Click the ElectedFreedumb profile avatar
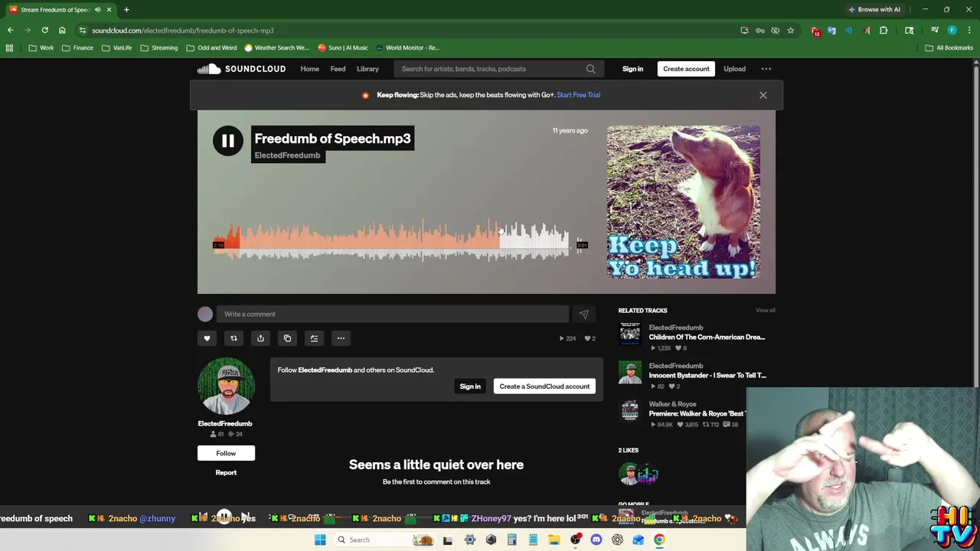This screenshot has height=551, width=980. [x=226, y=386]
